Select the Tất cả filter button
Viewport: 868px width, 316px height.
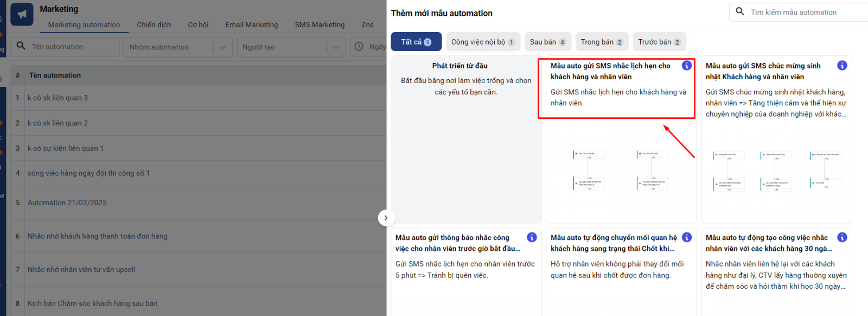pyautogui.click(x=416, y=42)
